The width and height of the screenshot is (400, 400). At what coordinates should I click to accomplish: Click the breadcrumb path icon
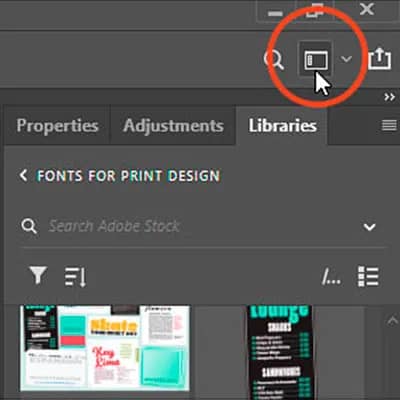coord(331,277)
